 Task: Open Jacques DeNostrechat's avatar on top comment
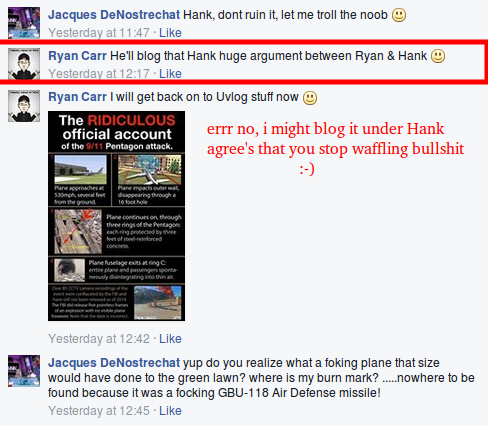(x=24, y=23)
